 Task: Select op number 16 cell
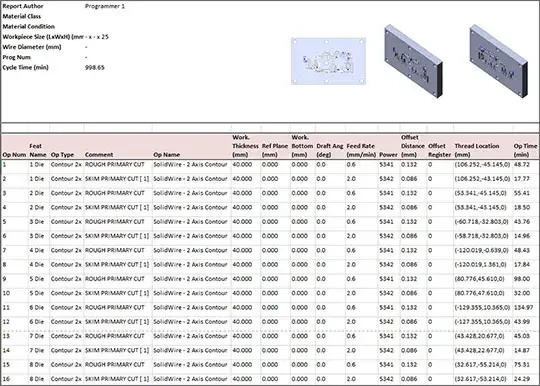6,379
